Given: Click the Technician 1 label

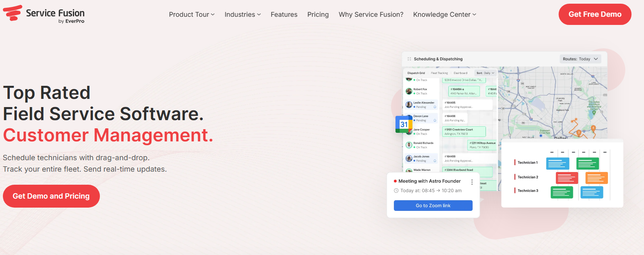Looking at the screenshot, I should pyautogui.click(x=527, y=163).
